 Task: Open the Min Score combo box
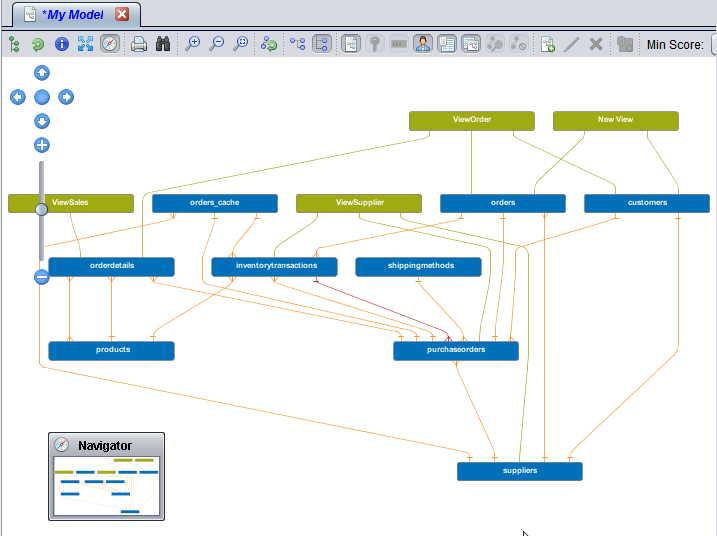click(x=713, y=44)
